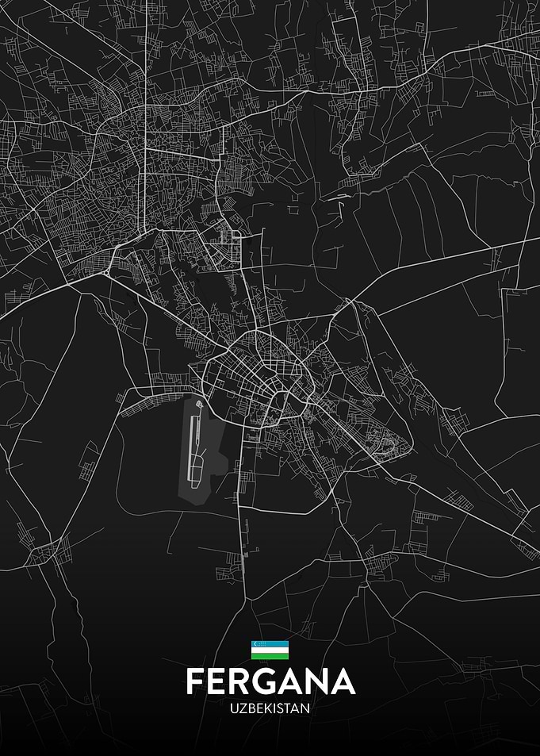Click the UZBEKISTAN subtitle text

tap(270, 708)
